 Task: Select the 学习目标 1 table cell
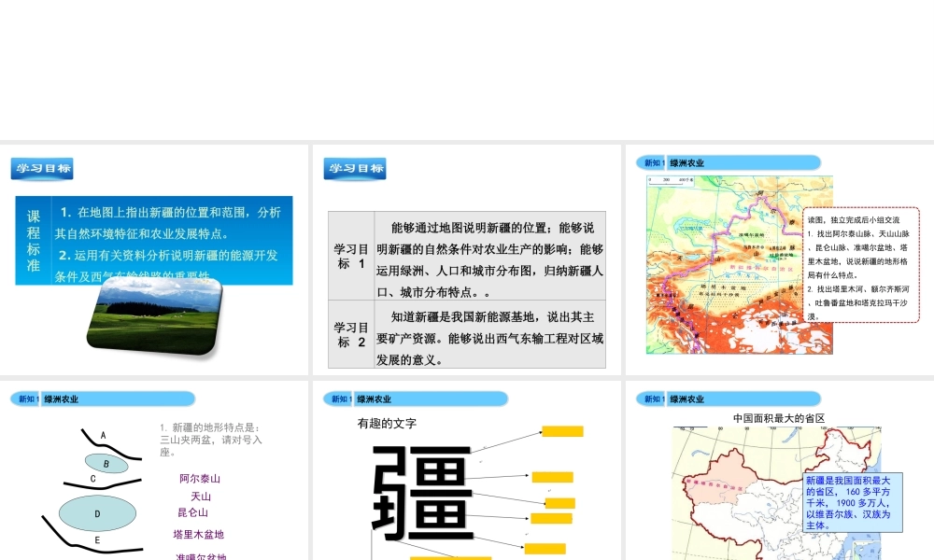point(351,256)
